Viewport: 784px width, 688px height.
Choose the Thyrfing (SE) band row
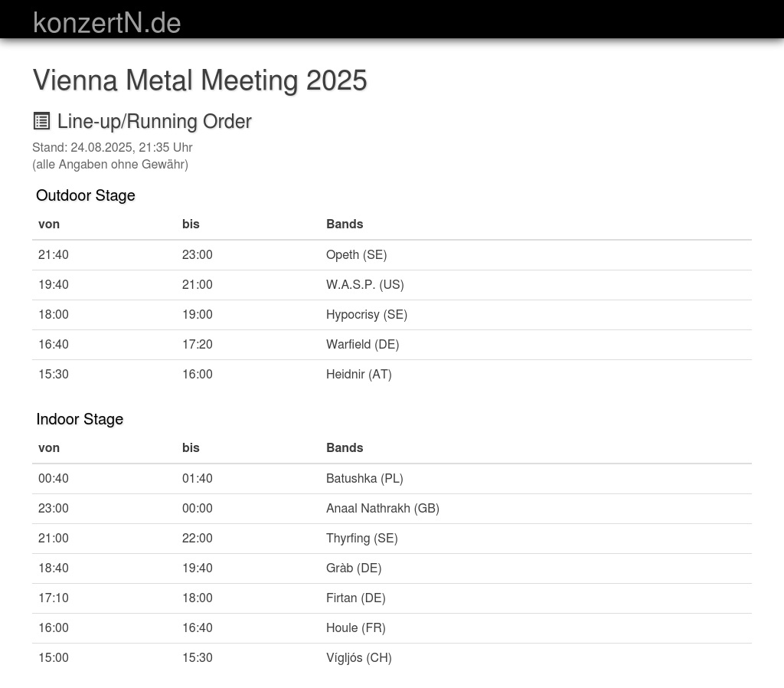click(x=361, y=539)
